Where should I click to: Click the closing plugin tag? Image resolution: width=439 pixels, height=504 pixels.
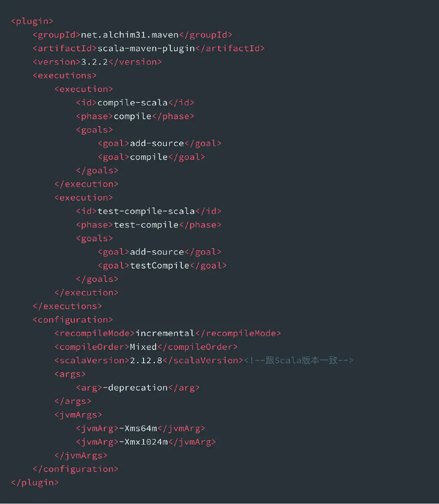click(x=35, y=483)
